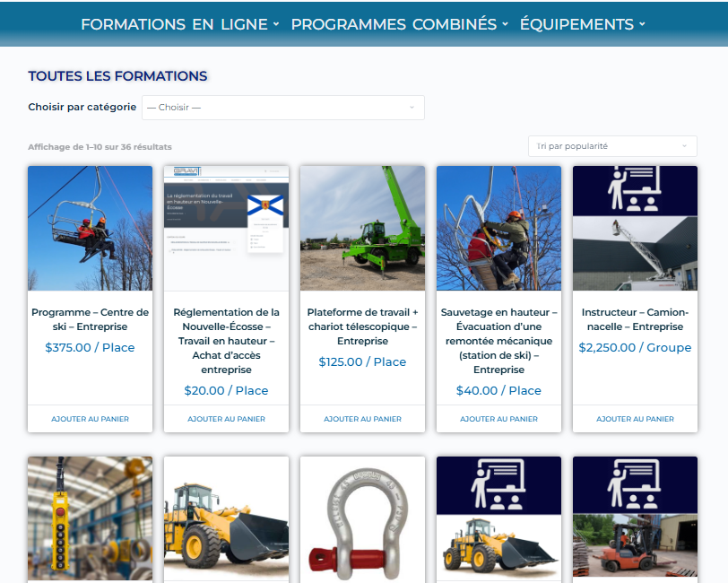Screen dimensions: 728x583
Task: Click the Nova Scotia regulation thumbnail
Action: (x=226, y=228)
